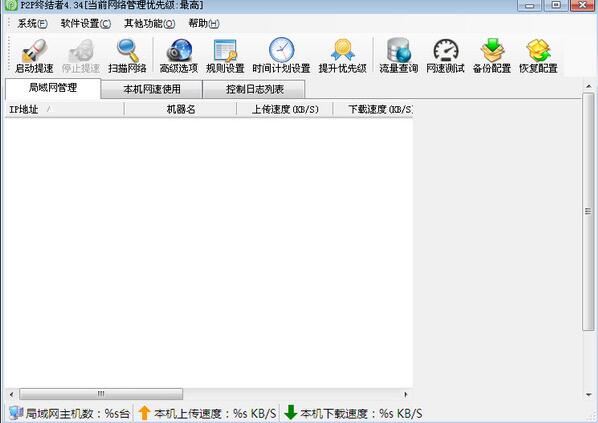Viewport: 598px width, 423px height.
Task: Open the 软件设置(C) menu
Action: (86, 24)
